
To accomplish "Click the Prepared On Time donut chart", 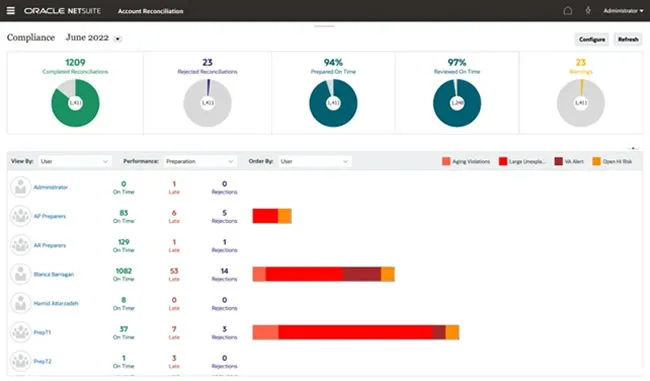I will pyautogui.click(x=333, y=103).
